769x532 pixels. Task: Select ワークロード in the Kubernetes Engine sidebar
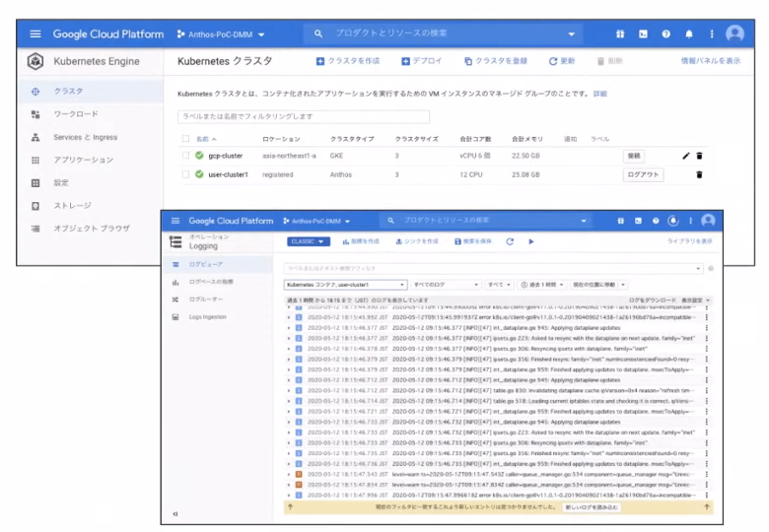click(91, 114)
